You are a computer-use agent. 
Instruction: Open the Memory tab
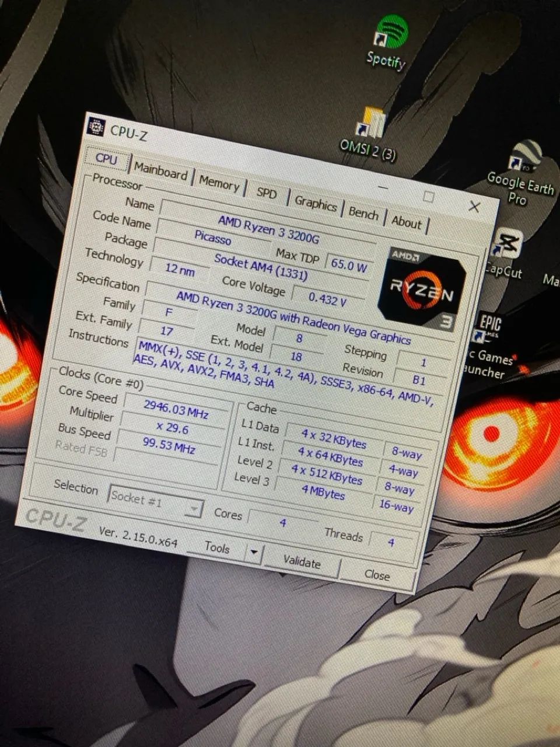pyautogui.click(x=219, y=183)
